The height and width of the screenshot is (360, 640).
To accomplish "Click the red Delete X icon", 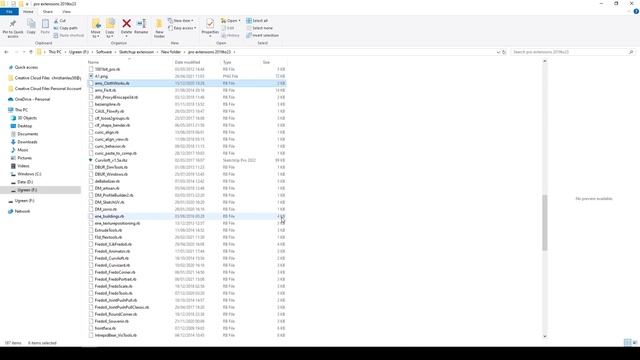I will pyautogui.click(x=127, y=24).
